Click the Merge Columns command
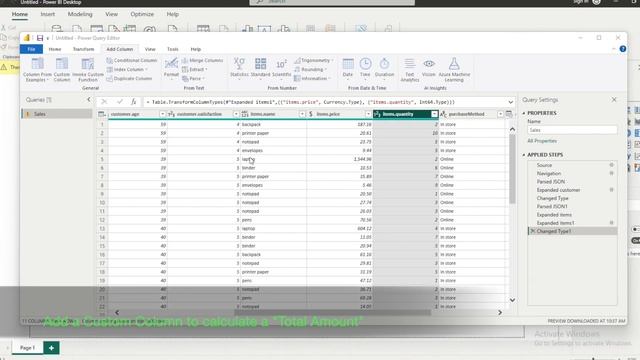Image resolution: width=640 pixels, height=360 pixels. coord(202,60)
